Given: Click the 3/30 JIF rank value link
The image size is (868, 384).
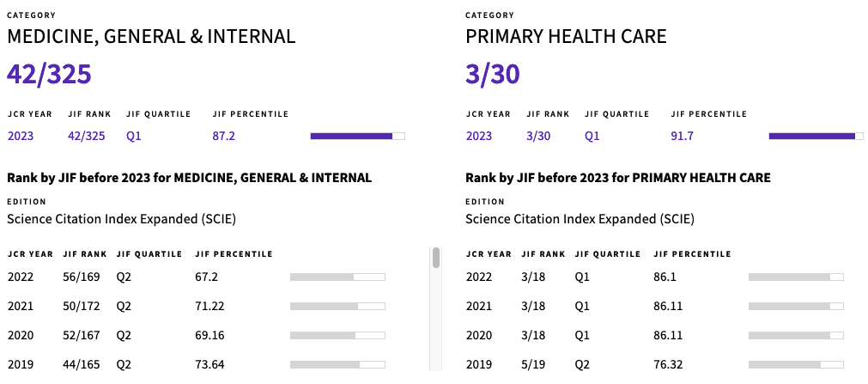Looking at the screenshot, I should [538, 136].
